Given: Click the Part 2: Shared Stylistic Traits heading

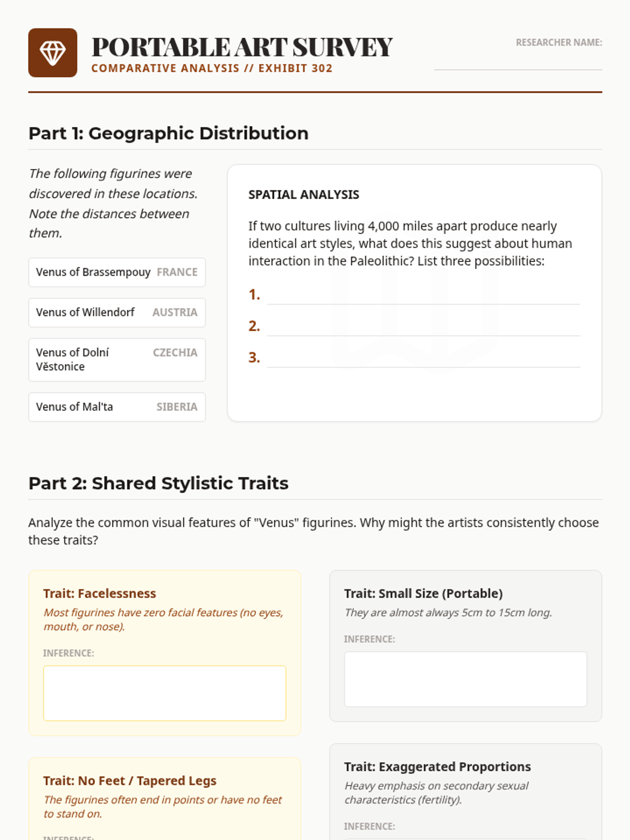Looking at the screenshot, I should coord(159,483).
